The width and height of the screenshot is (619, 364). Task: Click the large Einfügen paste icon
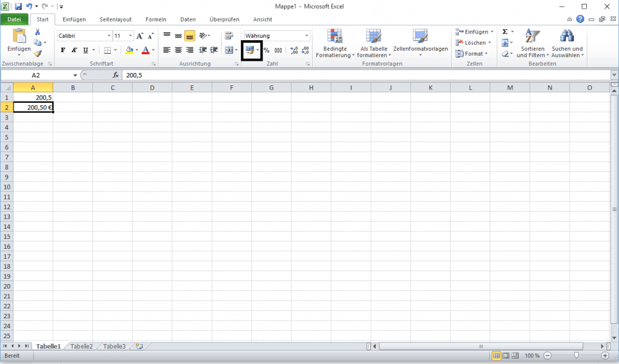point(19,35)
